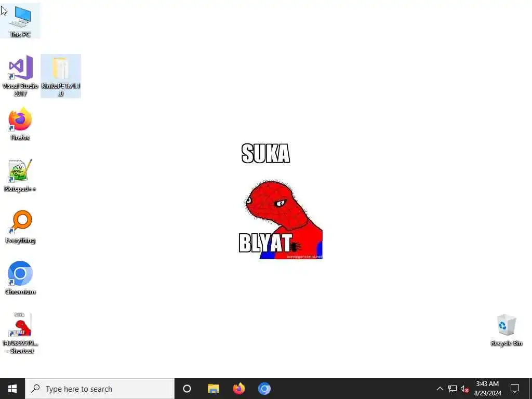This screenshot has height=399, width=532.
Task: Select the Visual Studio 2017 shortcut
Action: [20, 76]
